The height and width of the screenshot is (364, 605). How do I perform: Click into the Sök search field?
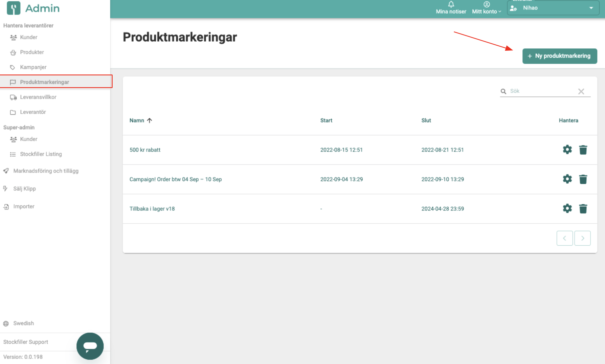pyautogui.click(x=541, y=91)
